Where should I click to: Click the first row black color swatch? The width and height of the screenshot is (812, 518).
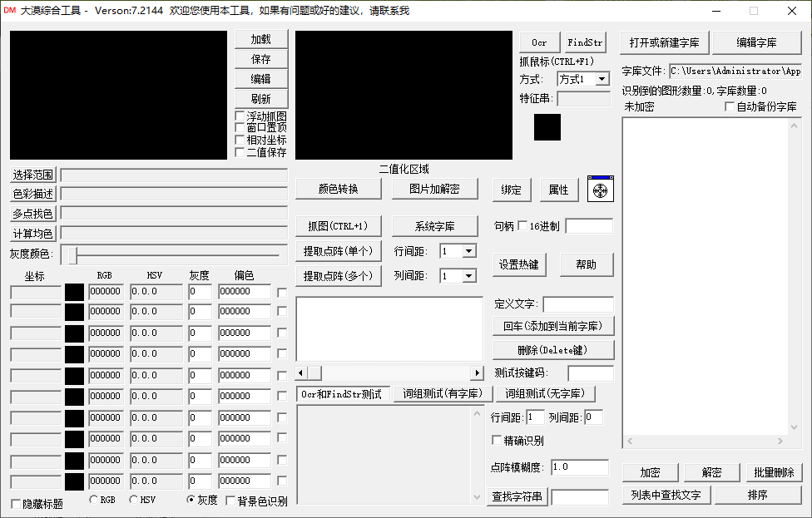tap(74, 292)
